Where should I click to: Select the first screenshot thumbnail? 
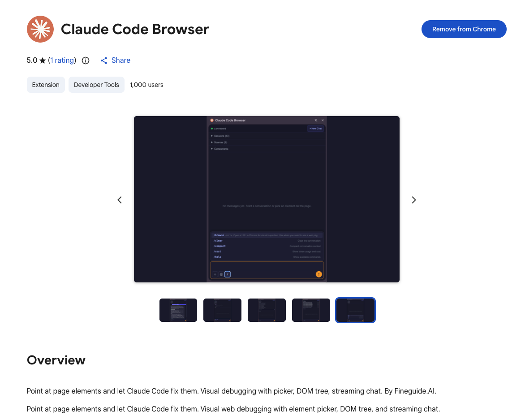[178, 310]
